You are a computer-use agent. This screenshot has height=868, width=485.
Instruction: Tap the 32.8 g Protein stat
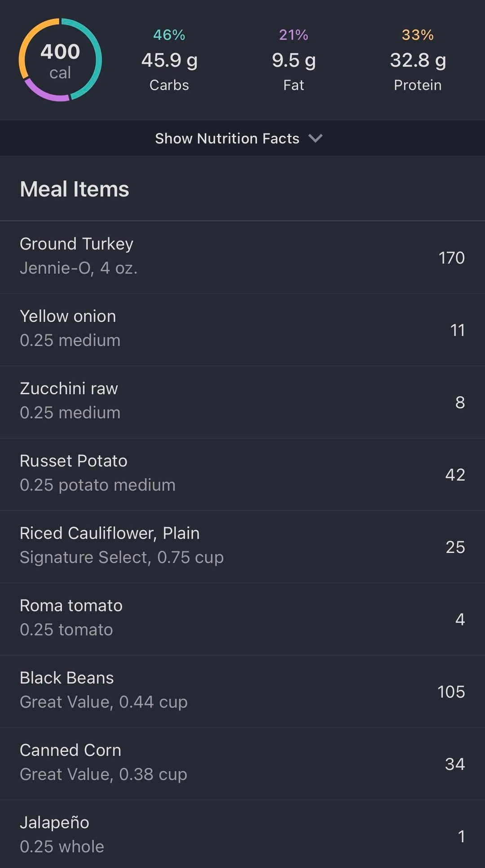418,61
